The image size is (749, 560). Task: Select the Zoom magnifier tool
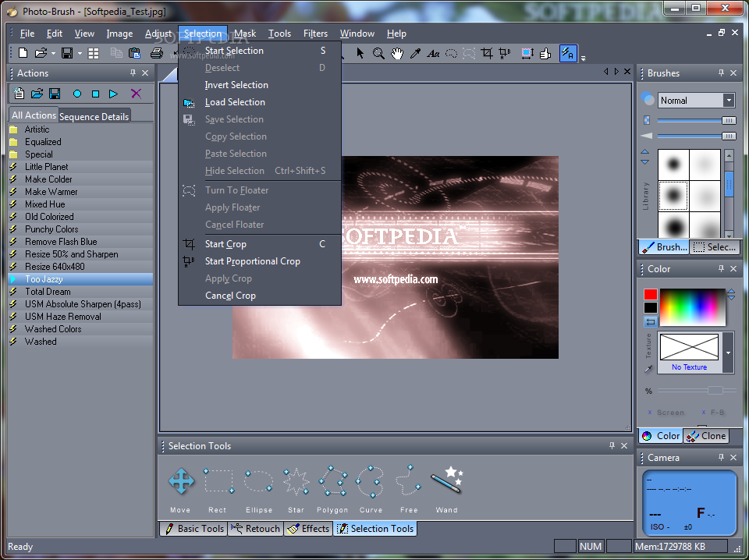(x=378, y=54)
